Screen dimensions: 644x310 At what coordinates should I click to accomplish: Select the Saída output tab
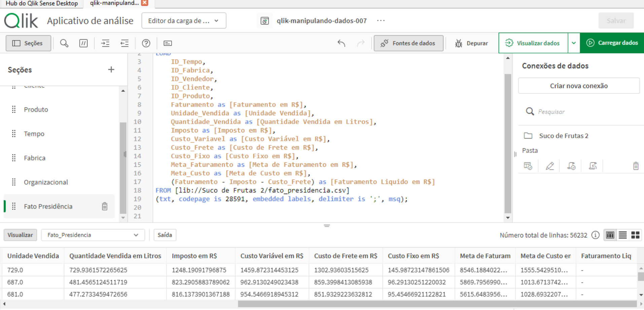165,235
